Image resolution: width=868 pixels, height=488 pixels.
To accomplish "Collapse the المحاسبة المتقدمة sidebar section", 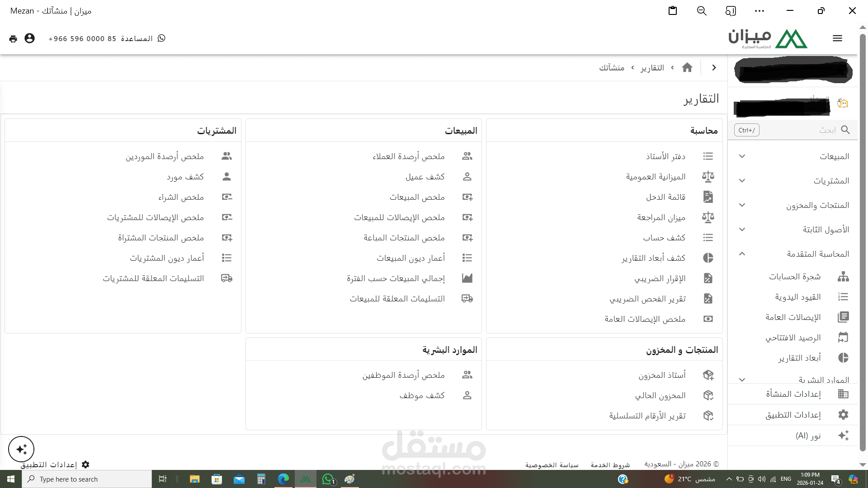I will click(742, 254).
